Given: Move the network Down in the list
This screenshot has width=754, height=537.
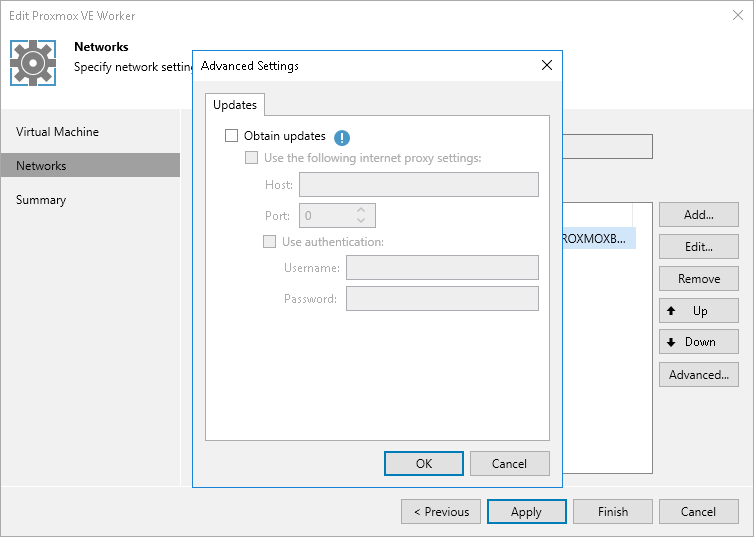Looking at the screenshot, I should [699, 342].
